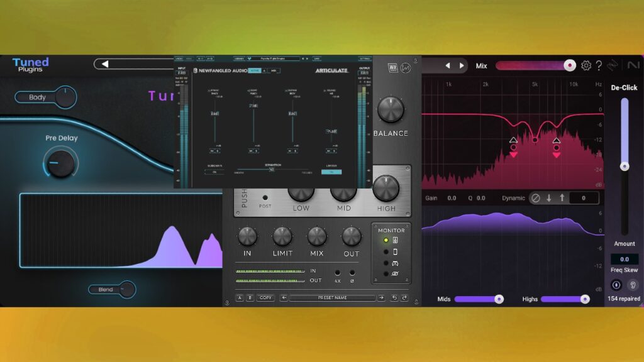Click the De-Click Amount vertical slider handle
Screen dimensions: 644x362
pyautogui.click(x=625, y=166)
